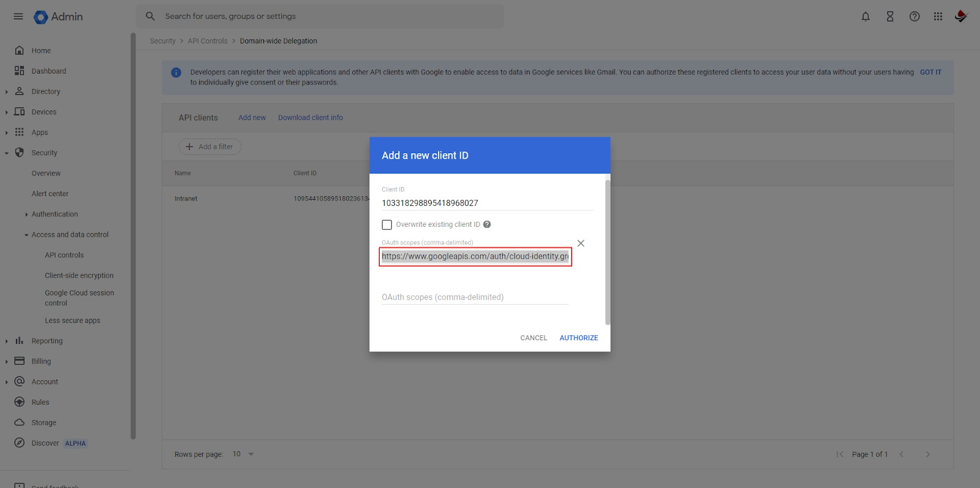Open Google Cloud session control
Screen dimensions: 980x488
(x=79, y=298)
